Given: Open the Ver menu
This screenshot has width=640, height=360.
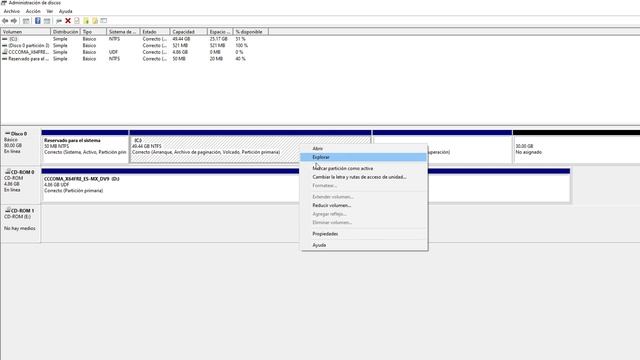Looking at the screenshot, I should pos(49,11).
